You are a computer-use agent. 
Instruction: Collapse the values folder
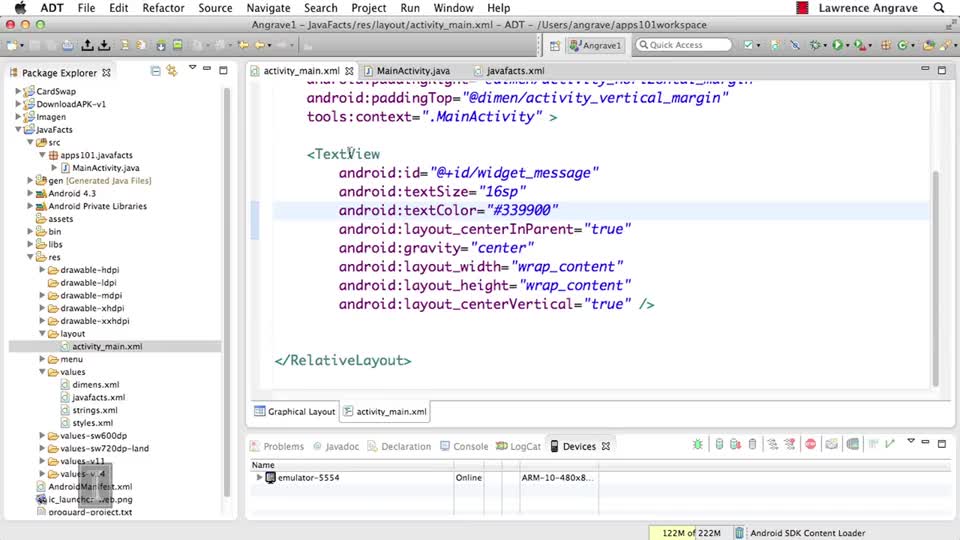(x=42, y=372)
